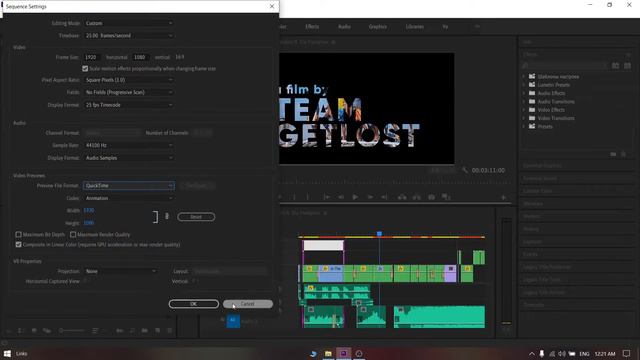Open the Program Monitor button editor plus icon
640x360 pixels.
[504, 198]
